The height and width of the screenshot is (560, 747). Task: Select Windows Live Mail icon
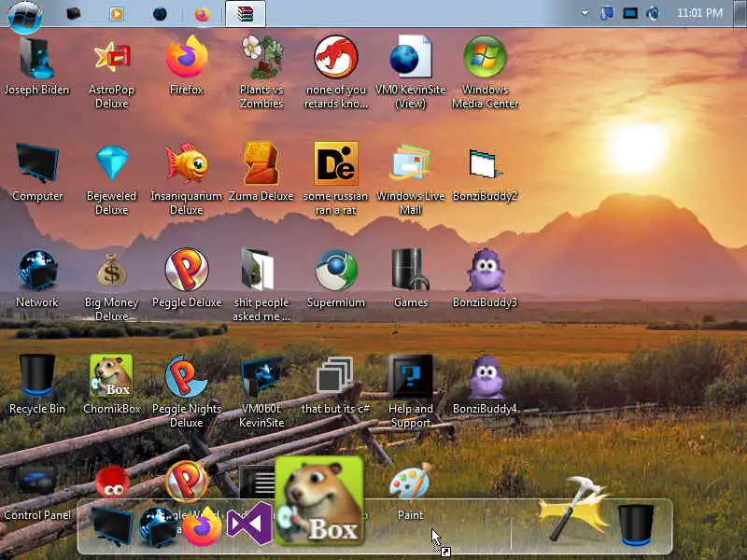(x=411, y=179)
